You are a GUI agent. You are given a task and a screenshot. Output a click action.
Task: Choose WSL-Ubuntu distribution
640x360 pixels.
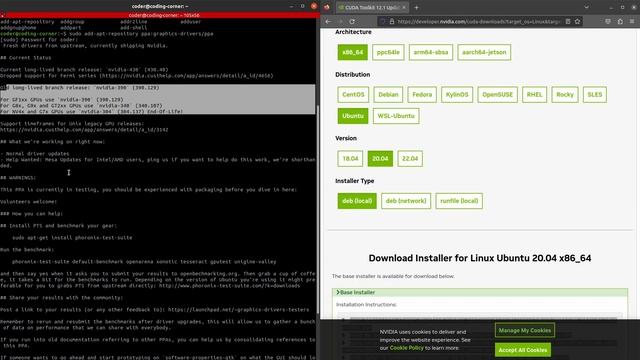(396, 116)
